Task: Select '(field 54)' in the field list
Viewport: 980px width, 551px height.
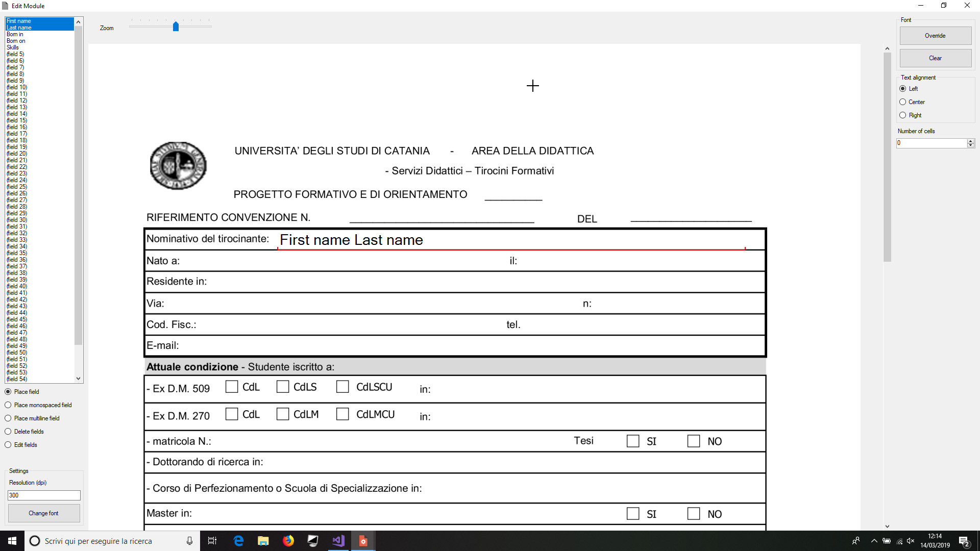Action: [x=39, y=379]
